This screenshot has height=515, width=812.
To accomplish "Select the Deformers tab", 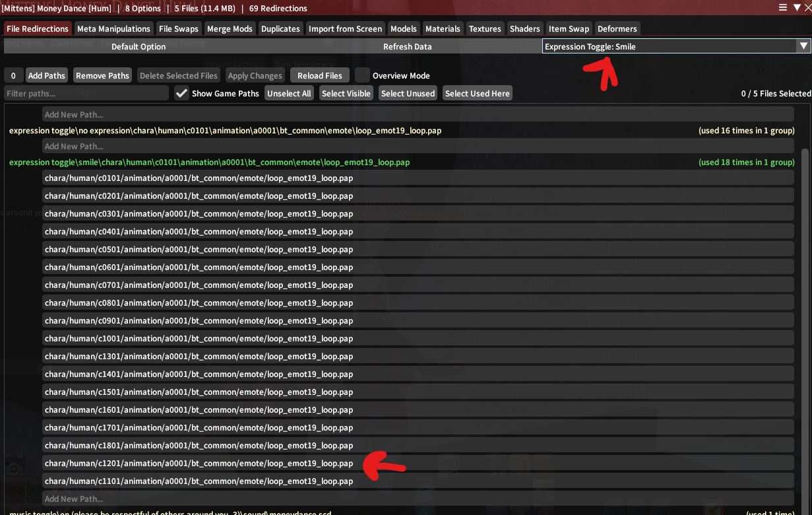I will pyautogui.click(x=617, y=29).
